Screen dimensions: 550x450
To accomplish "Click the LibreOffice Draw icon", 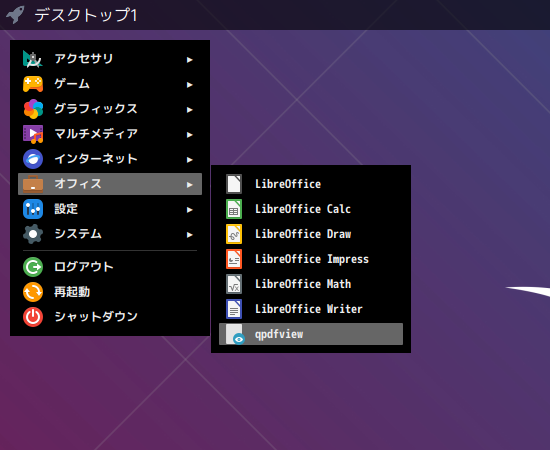I will [234, 234].
